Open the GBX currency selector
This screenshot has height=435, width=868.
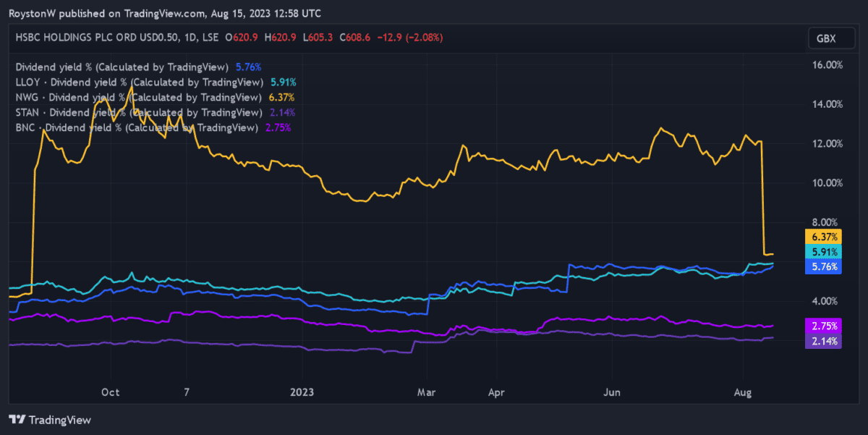coord(824,39)
